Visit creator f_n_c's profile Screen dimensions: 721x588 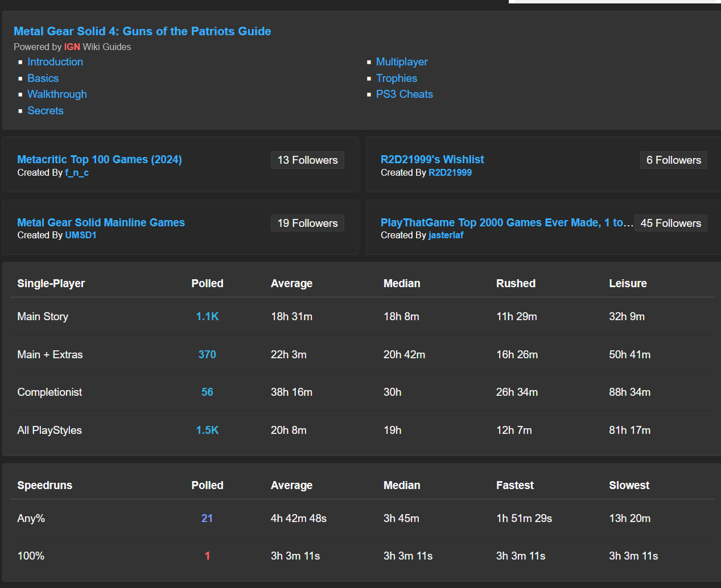click(x=77, y=173)
